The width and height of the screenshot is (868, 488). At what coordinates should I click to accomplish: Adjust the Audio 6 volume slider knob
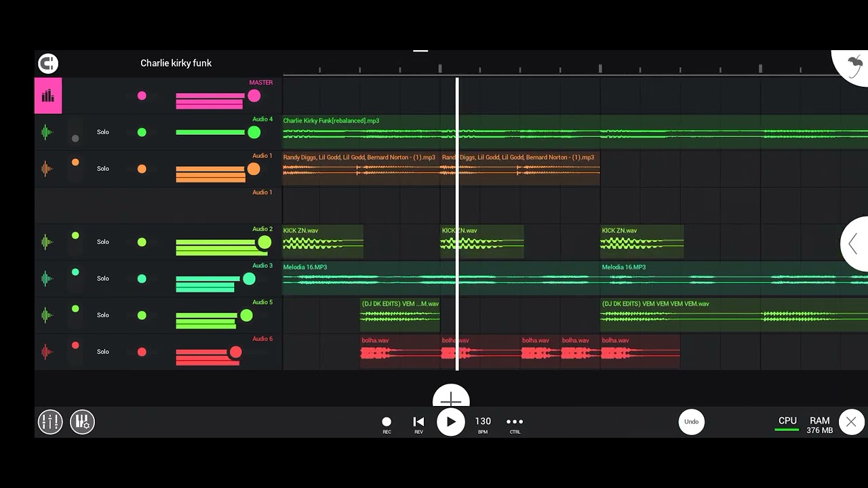(235, 352)
